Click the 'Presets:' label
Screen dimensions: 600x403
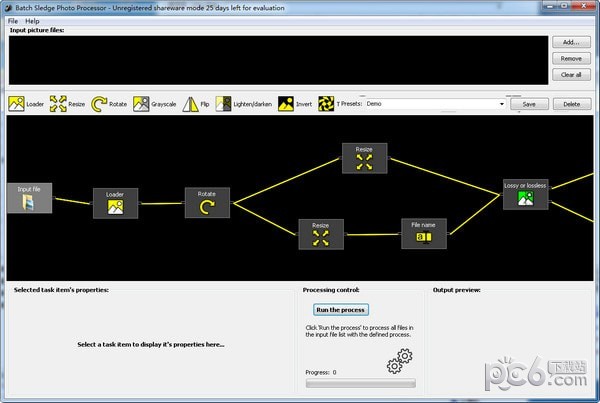[x=351, y=104]
